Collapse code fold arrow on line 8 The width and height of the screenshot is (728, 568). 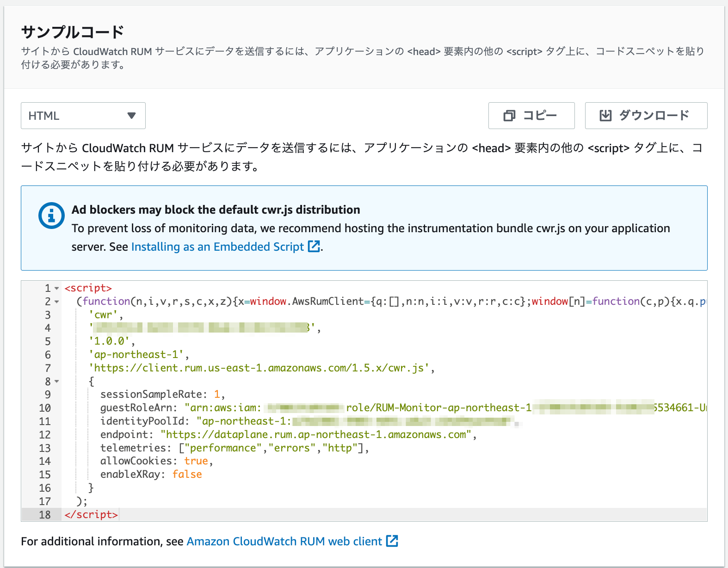57,382
